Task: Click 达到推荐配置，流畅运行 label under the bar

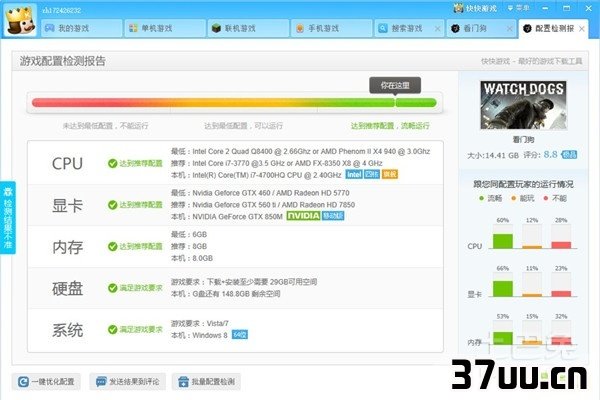Action: pos(390,126)
